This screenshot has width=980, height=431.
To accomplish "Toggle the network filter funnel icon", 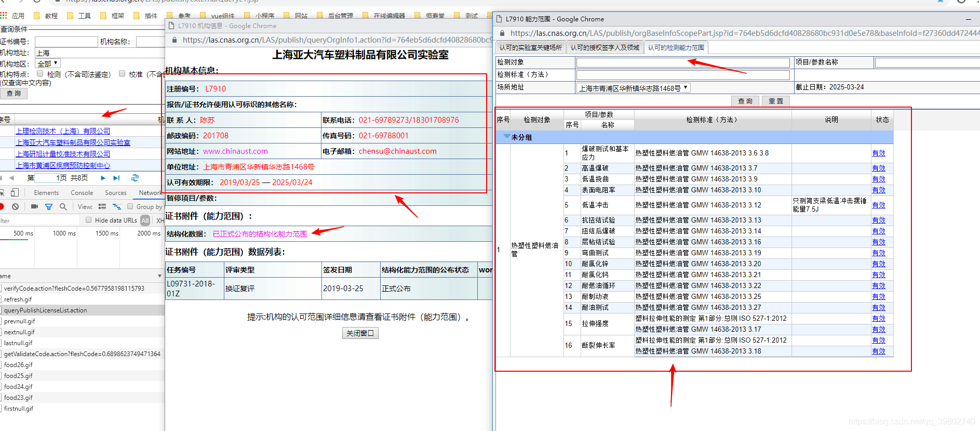I will pyautogui.click(x=49, y=206).
